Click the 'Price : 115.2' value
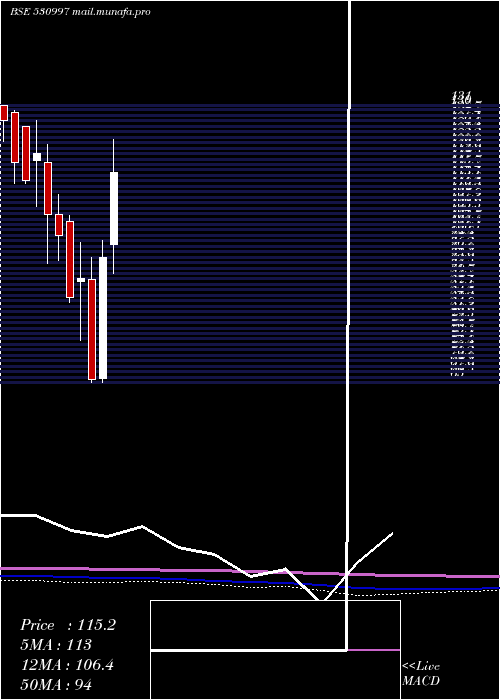Screen dimensions: 500x700 (x=68, y=625)
